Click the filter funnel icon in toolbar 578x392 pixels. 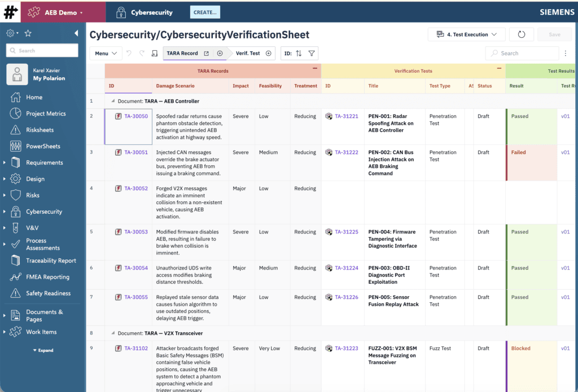tap(312, 54)
